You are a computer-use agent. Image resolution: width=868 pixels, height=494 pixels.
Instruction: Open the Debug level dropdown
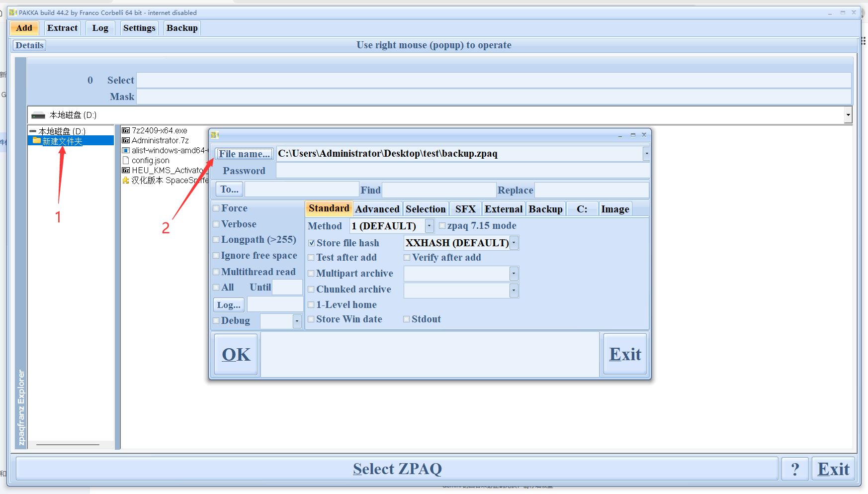(x=297, y=321)
